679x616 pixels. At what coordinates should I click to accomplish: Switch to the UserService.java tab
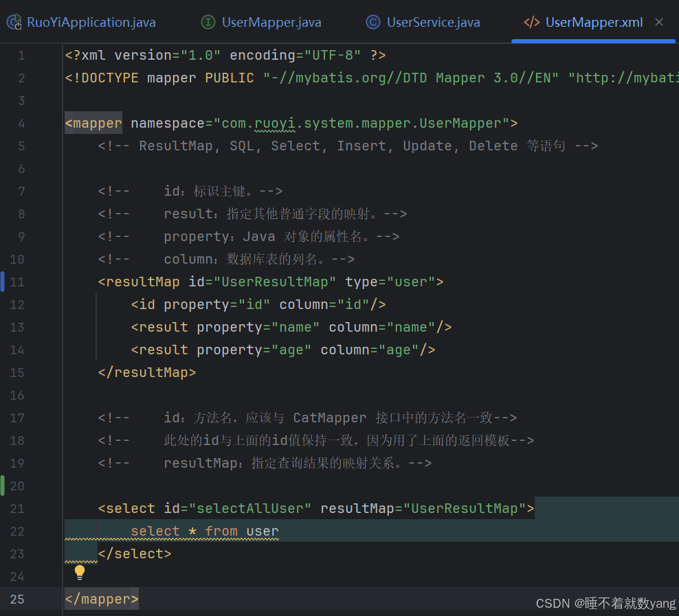[432, 22]
